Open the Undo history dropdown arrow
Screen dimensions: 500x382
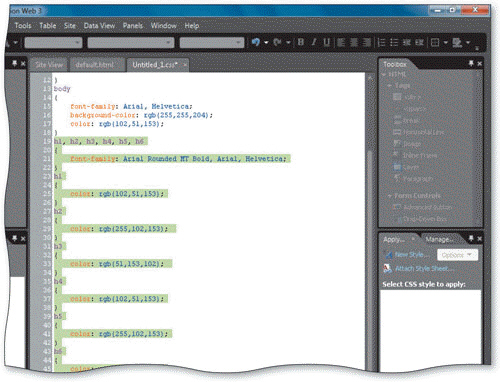266,43
